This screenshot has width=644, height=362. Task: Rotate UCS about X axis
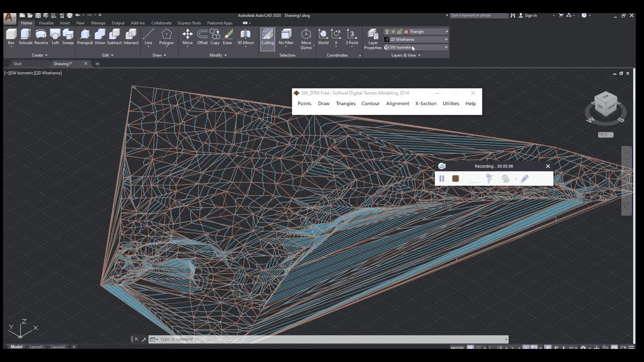point(336,37)
